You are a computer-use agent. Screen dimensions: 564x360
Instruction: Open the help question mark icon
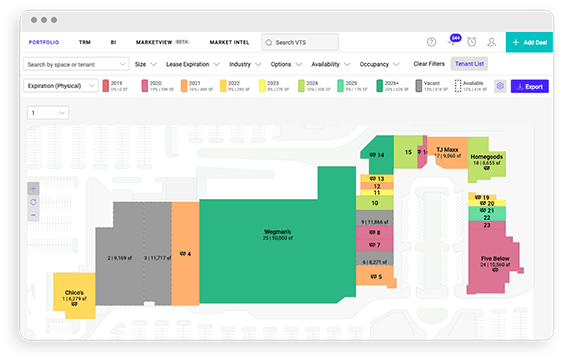[x=431, y=42]
